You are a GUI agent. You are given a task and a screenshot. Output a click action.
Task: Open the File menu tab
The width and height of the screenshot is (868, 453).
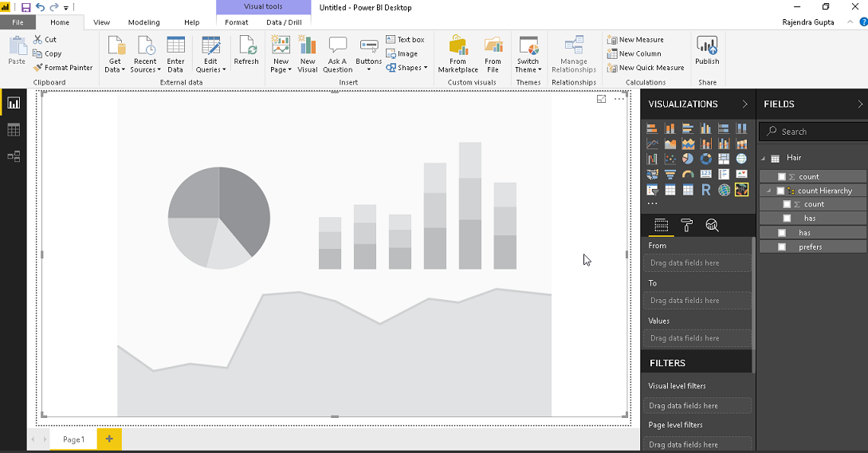click(18, 22)
